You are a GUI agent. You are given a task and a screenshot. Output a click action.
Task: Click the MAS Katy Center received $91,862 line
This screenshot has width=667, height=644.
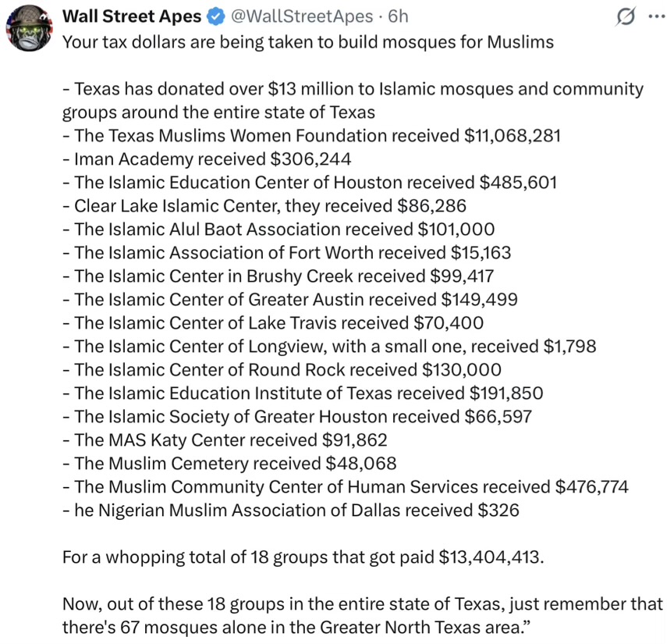(x=225, y=440)
